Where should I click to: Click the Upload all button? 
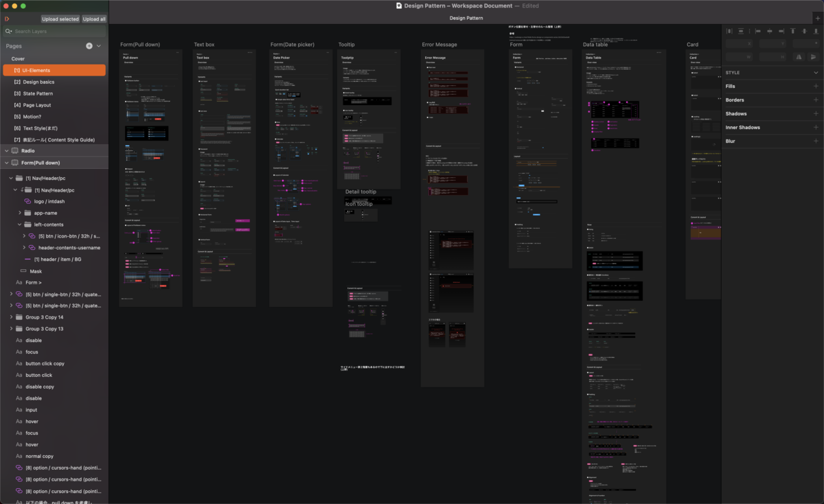tap(94, 19)
